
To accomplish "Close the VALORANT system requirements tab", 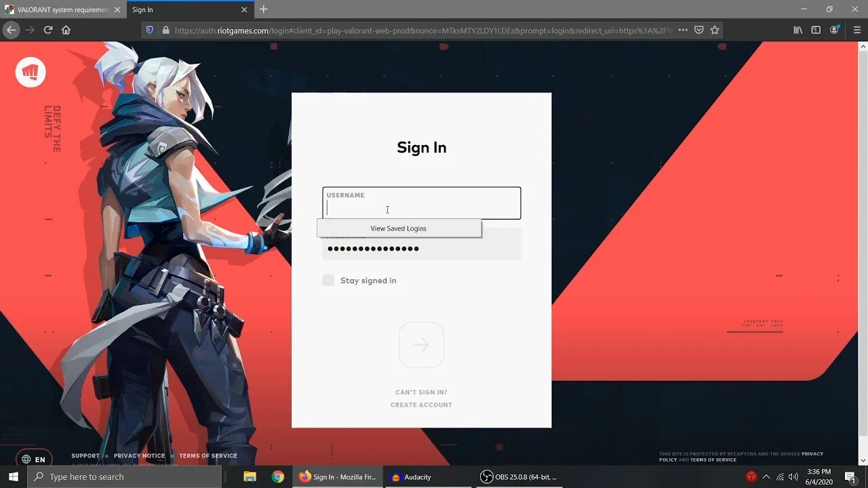I will click(117, 9).
